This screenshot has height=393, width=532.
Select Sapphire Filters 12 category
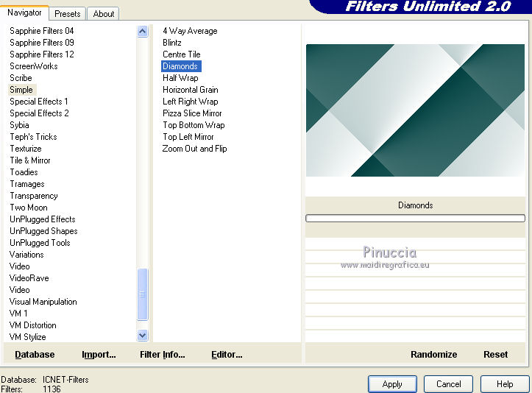pos(42,54)
